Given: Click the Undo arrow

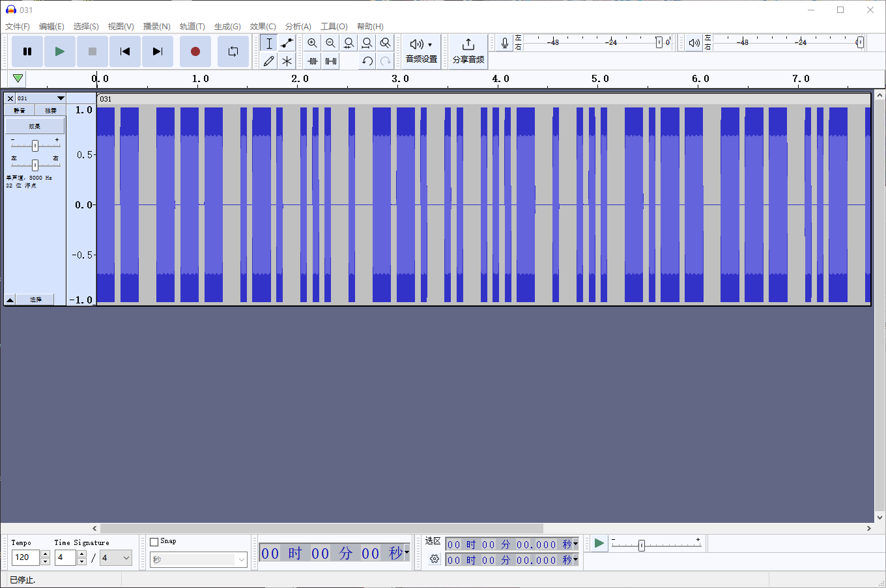Looking at the screenshot, I should tap(367, 61).
